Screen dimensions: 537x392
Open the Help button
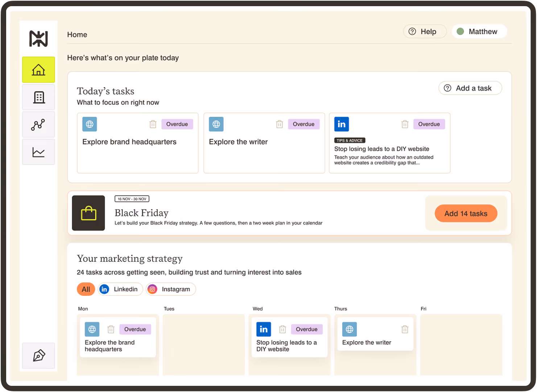pyautogui.click(x=425, y=32)
